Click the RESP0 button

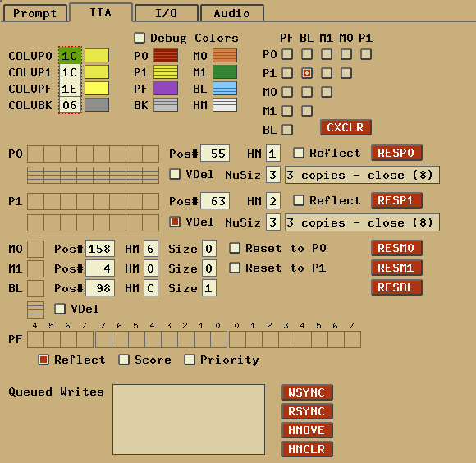pyautogui.click(x=396, y=153)
